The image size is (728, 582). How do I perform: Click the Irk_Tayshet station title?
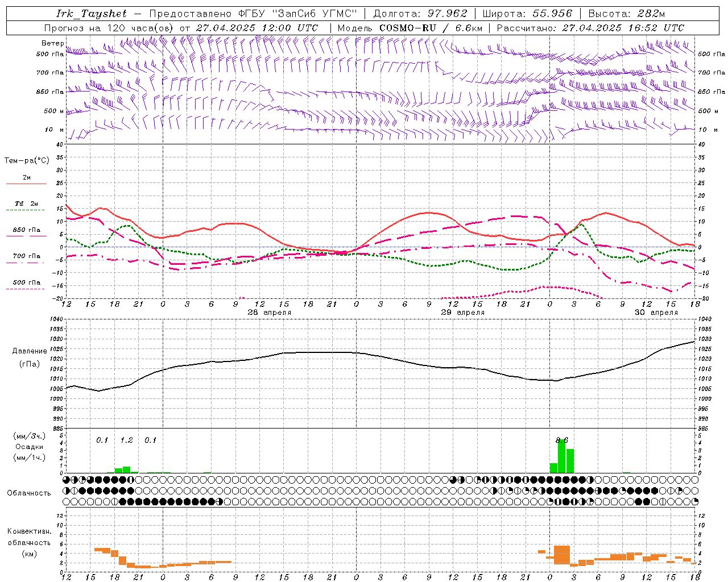pyautogui.click(x=91, y=14)
